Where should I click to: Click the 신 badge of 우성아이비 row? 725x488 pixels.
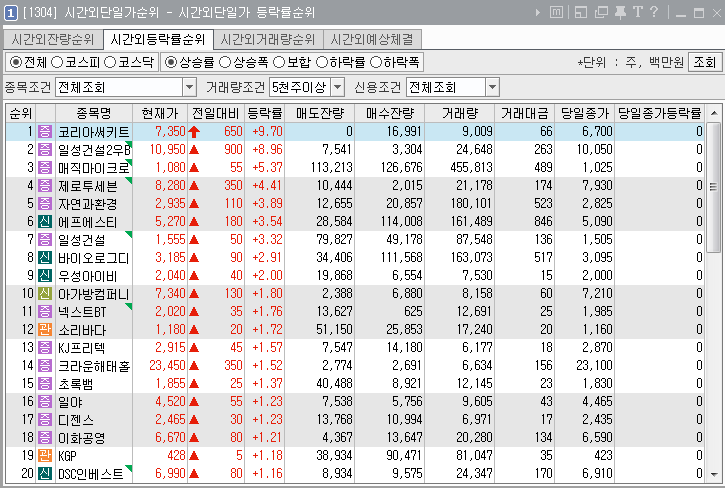coord(45,276)
